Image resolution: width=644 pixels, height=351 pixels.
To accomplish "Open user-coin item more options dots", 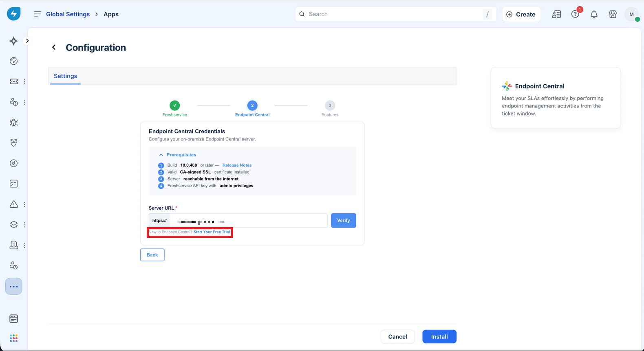I will coord(24,102).
